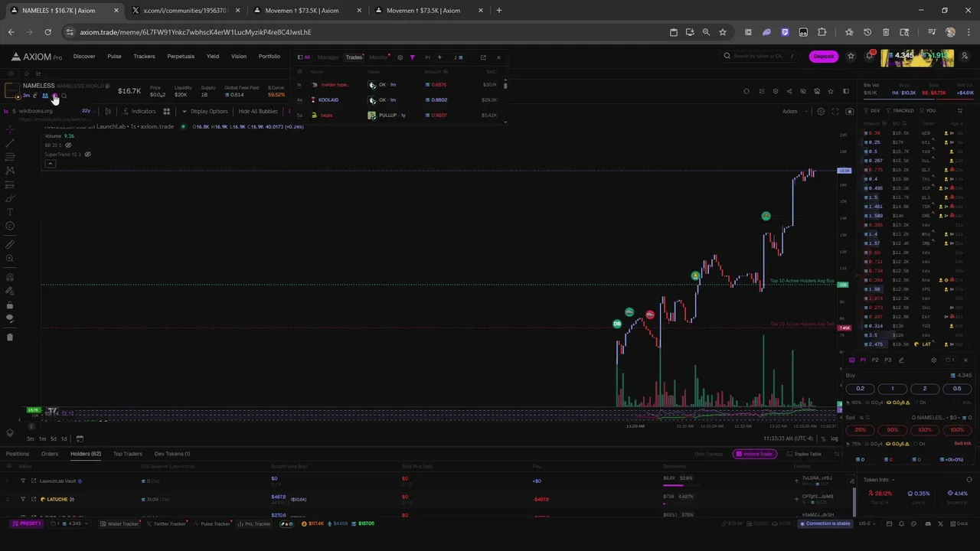
Task: Toggle visibility of SuperTrend indicator
Action: coord(87,155)
